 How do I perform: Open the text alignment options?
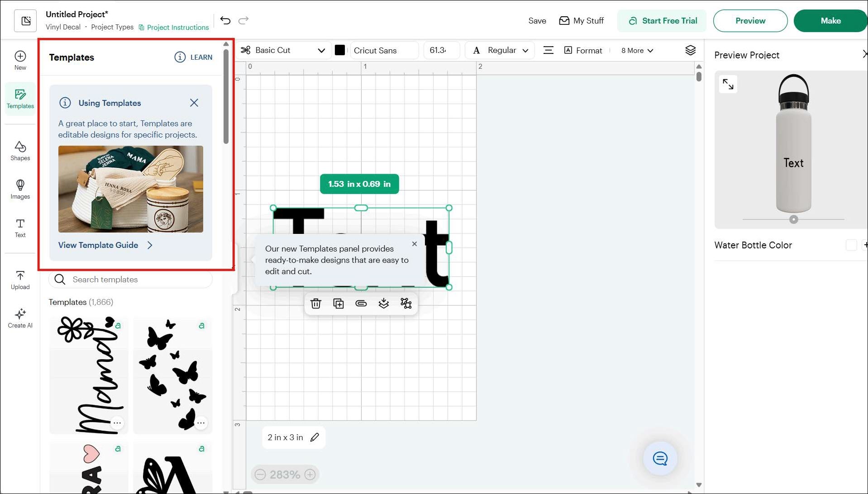pyautogui.click(x=548, y=50)
